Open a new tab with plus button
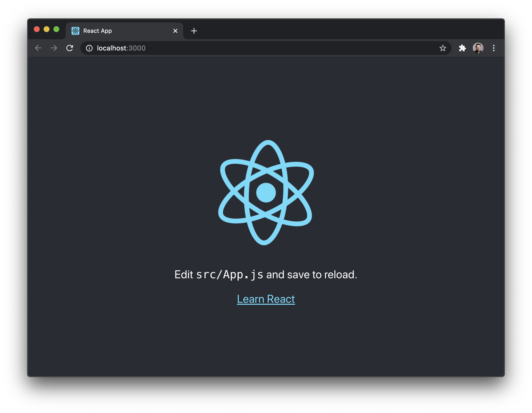Screen dimensions: 532x413 194,31
